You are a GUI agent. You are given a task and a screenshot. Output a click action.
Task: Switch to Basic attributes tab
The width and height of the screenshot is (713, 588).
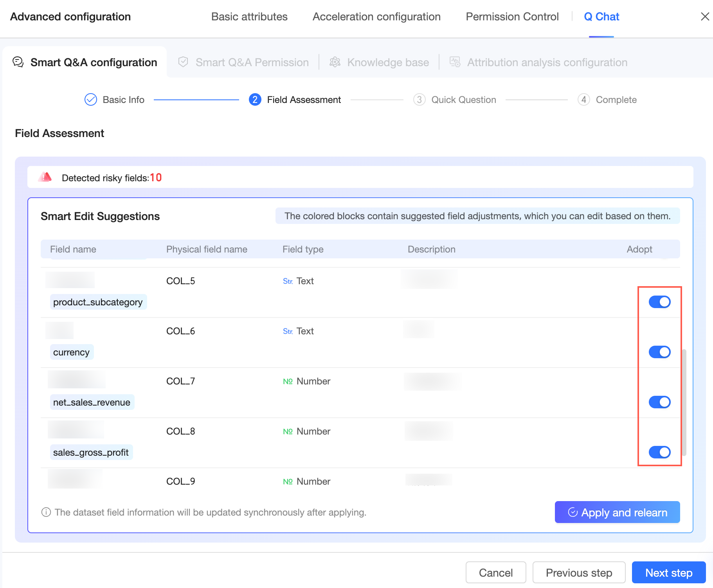[x=249, y=16]
